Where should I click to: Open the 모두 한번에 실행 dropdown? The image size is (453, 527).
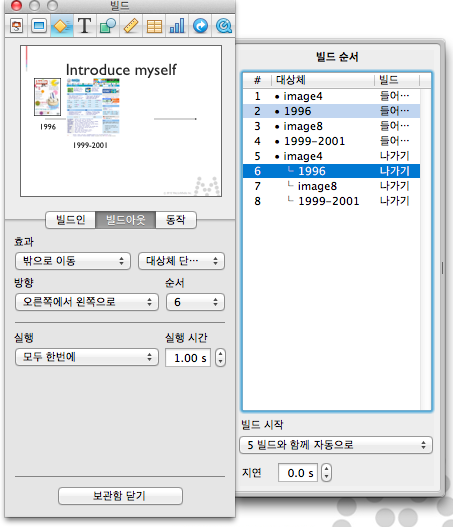pos(87,357)
